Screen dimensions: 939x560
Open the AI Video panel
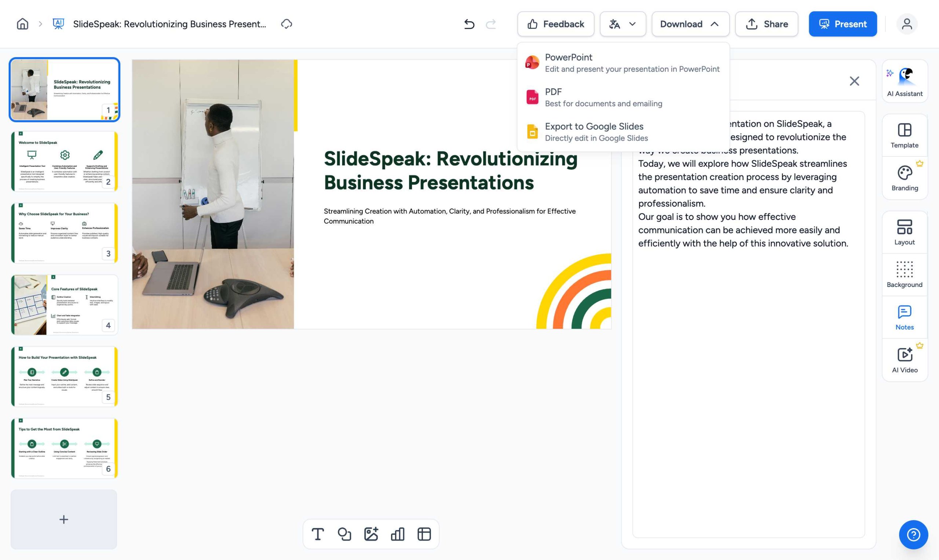(x=904, y=359)
